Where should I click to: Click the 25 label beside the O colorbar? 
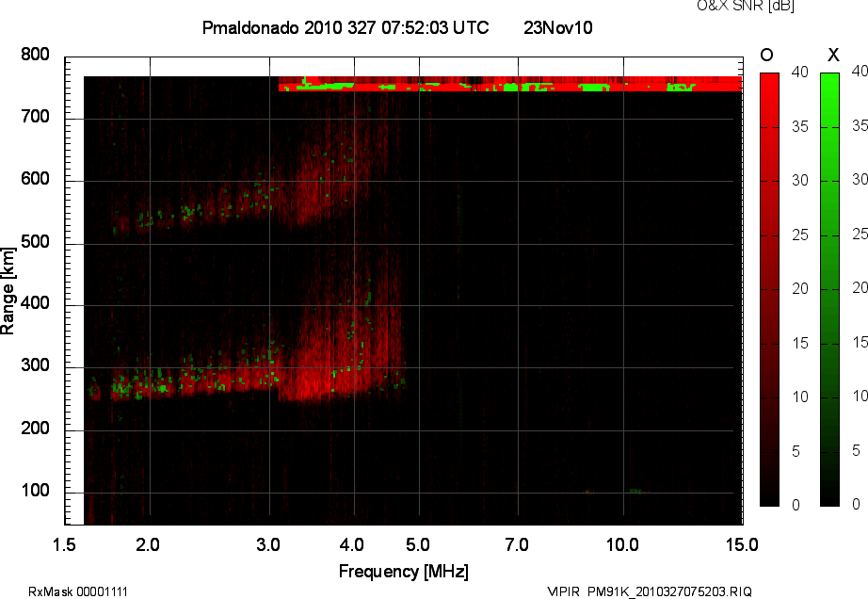coord(800,235)
